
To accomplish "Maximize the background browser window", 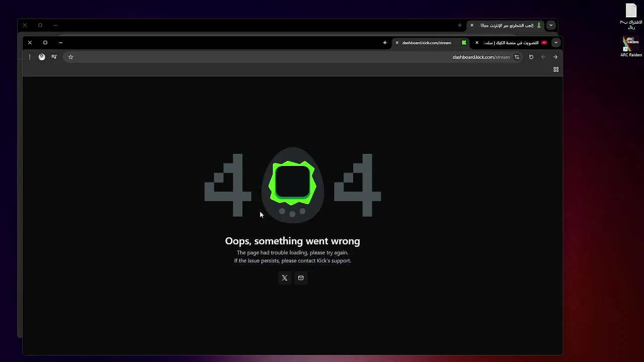I will click(x=40, y=25).
